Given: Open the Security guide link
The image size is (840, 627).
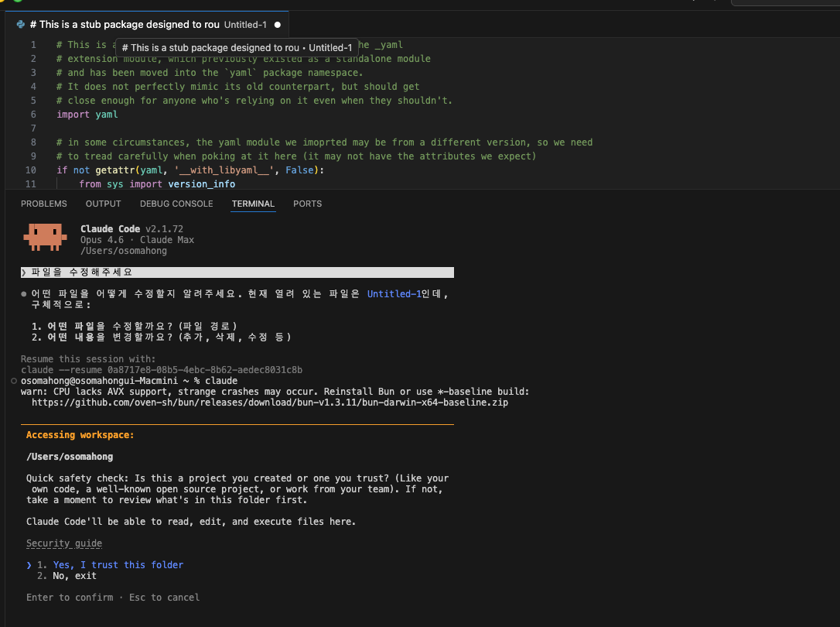Looking at the screenshot, I should click(x=64, y=543).
